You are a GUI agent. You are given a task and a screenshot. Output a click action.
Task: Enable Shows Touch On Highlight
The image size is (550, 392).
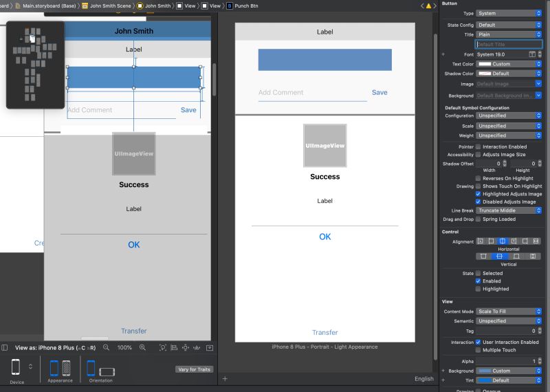(x=478, y=186)
